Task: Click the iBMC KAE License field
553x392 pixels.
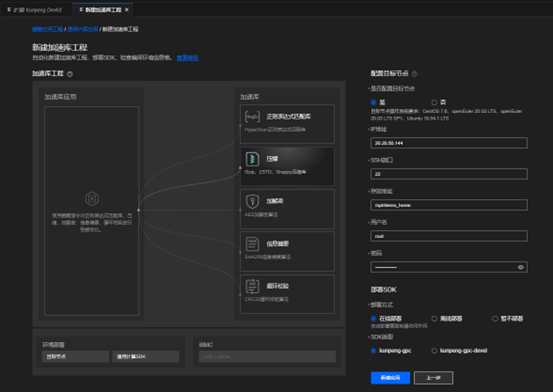Action: click(x=267, y=357)
